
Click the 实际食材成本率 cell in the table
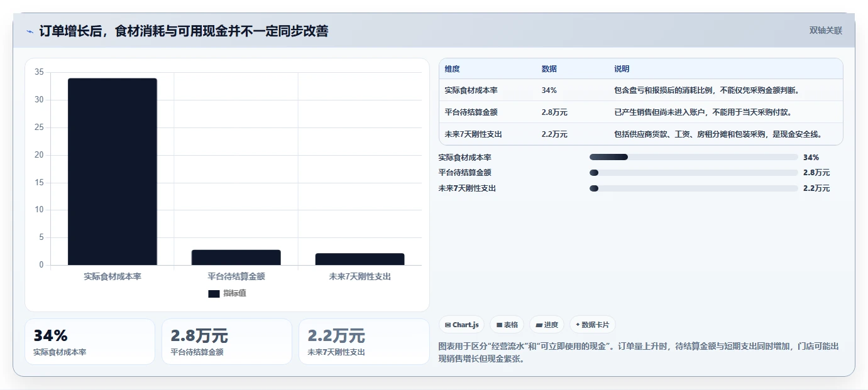(471, 90)
